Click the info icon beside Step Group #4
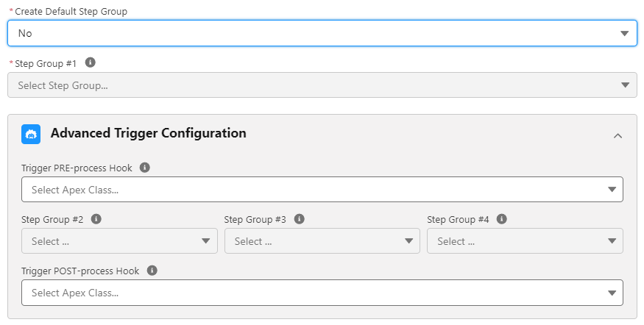Viewport: 644px width, 325px height. (x=502, y=219)
